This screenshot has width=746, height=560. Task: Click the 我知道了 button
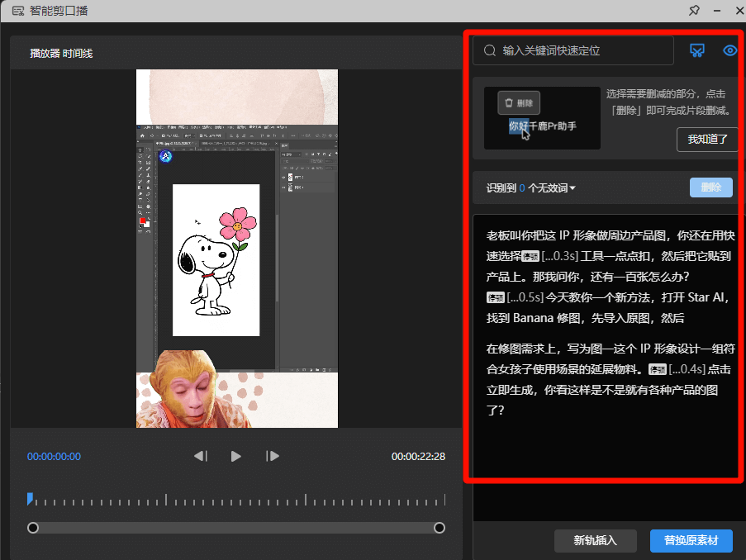point(707,140)
